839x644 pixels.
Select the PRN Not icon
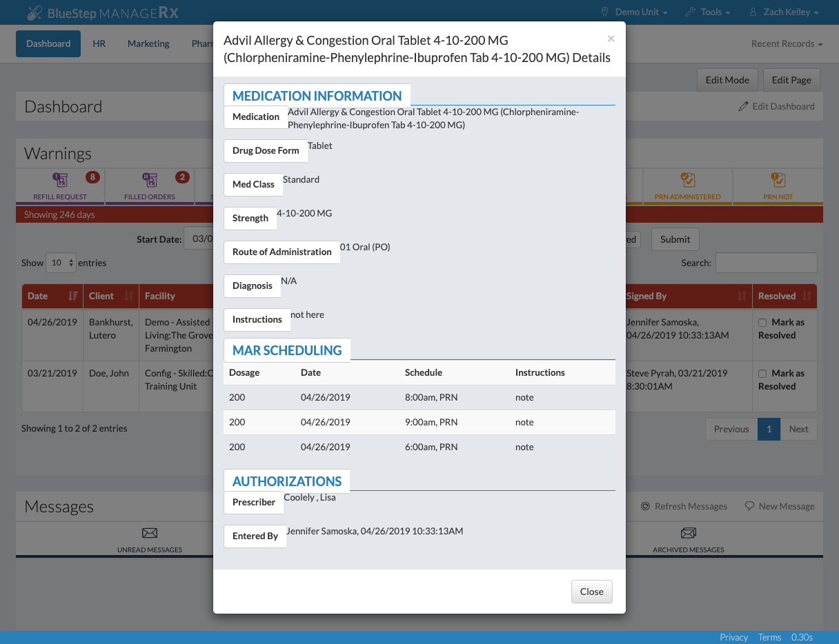[x=778, y=181]
